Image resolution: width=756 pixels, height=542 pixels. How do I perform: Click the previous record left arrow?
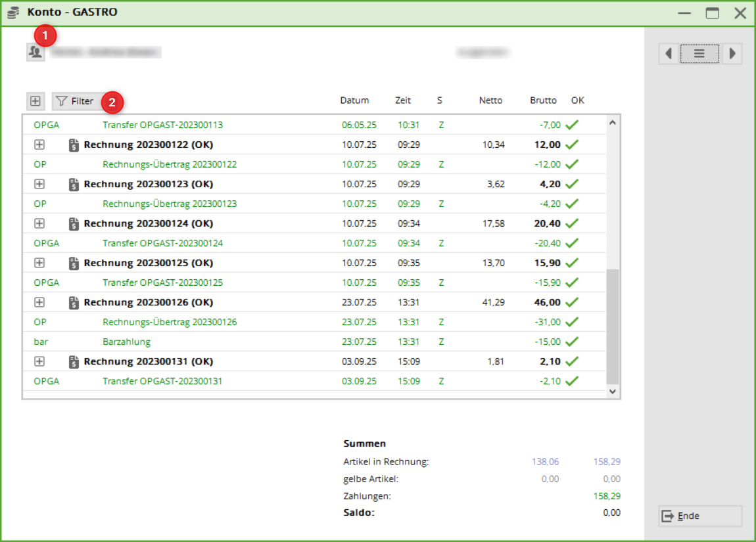click(669, 54)
